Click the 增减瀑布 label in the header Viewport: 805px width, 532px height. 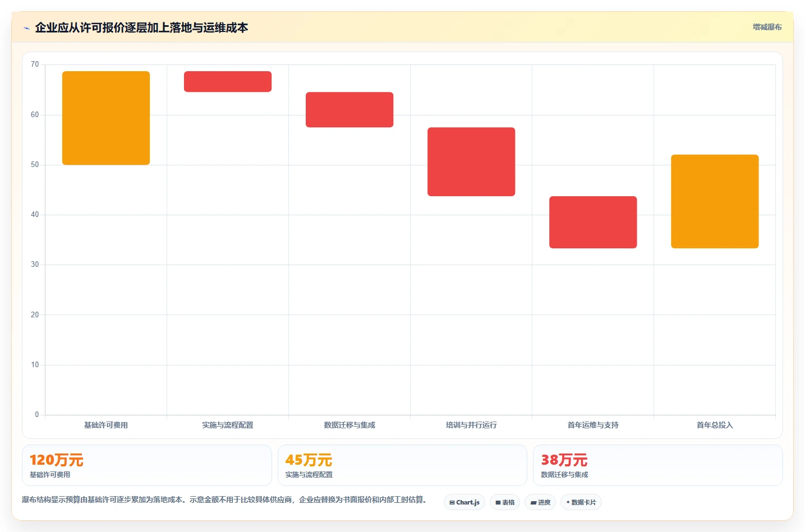pyautogui.click(x=767, y=27)
